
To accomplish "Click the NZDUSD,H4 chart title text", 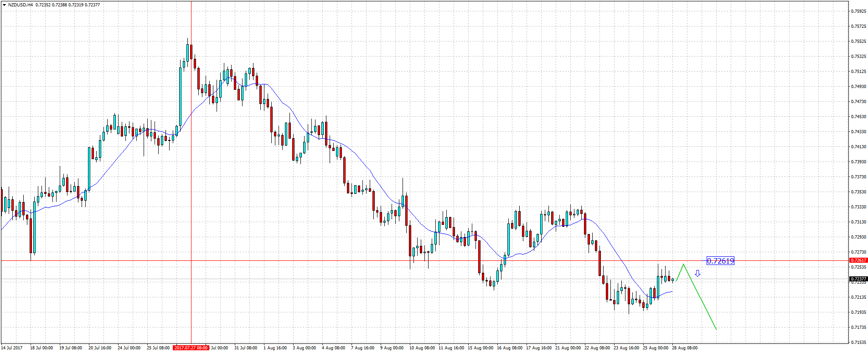I will click(x=20, y=5).
